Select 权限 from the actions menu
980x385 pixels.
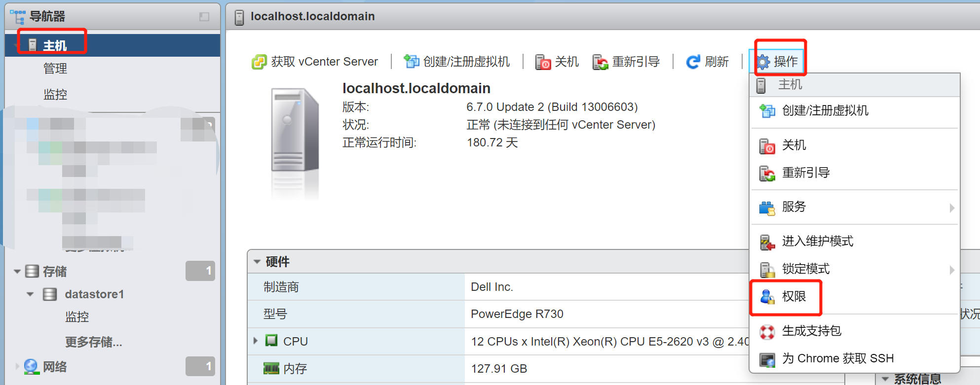[x=793, y=297]
